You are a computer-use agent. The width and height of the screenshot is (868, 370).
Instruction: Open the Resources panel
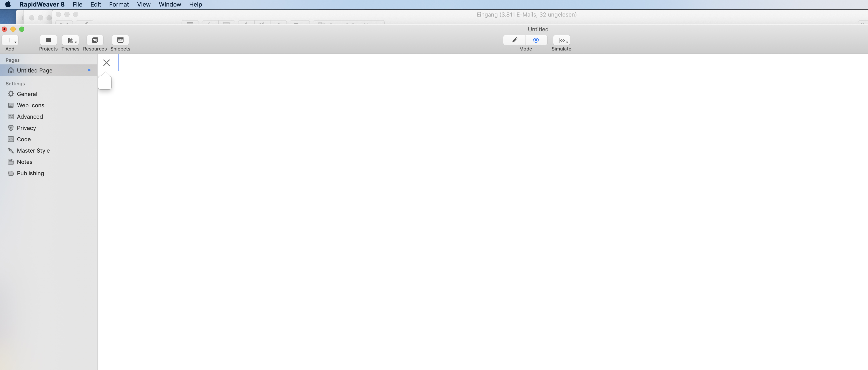pos(95,40)
